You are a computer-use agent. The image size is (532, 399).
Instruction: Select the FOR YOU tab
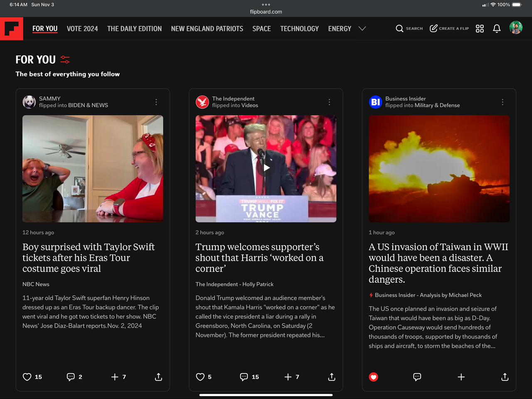click(x=45, y=29)
